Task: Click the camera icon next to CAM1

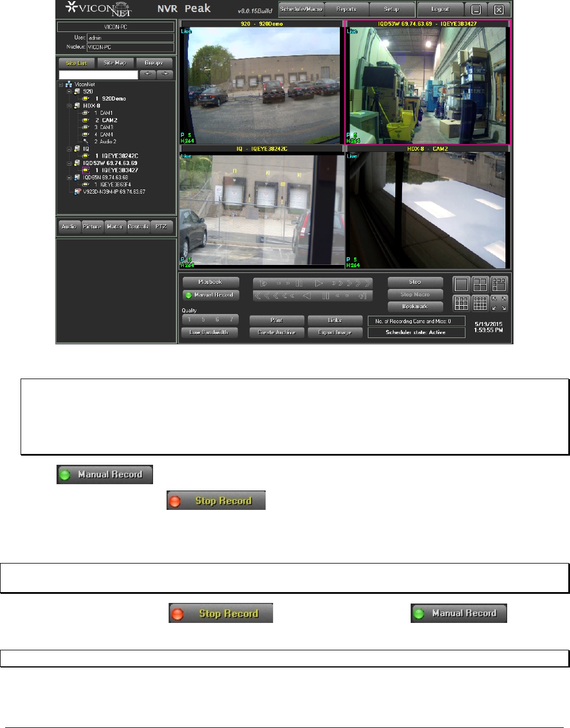Action: pyautogui.click(x=86, y=113)
